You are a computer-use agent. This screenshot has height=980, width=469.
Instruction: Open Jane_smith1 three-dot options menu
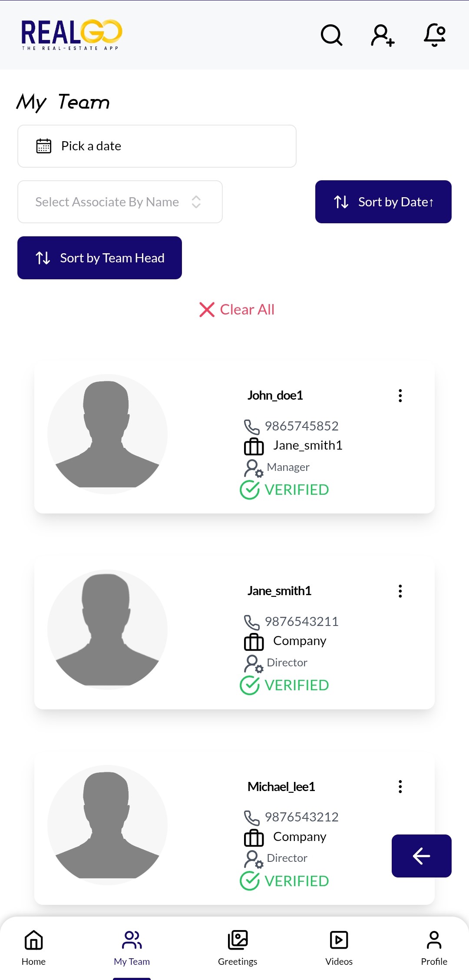point(400,591)
